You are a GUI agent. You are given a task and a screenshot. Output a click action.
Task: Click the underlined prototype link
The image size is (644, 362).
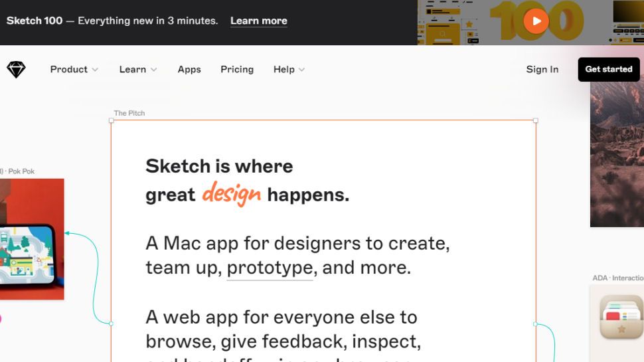coord(270,268)
